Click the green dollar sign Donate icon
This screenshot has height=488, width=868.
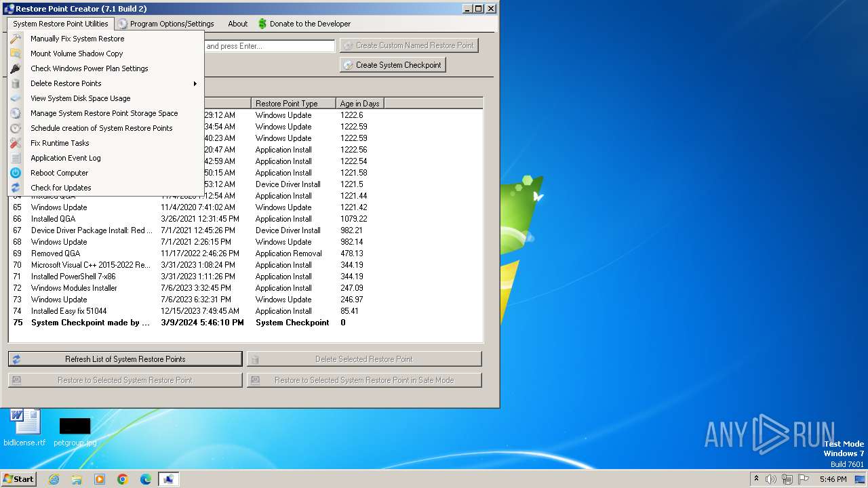coord(262,24)
